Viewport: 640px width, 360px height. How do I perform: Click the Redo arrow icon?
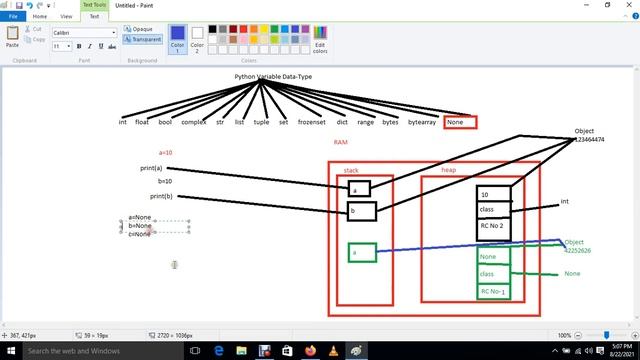pos(40,5)
